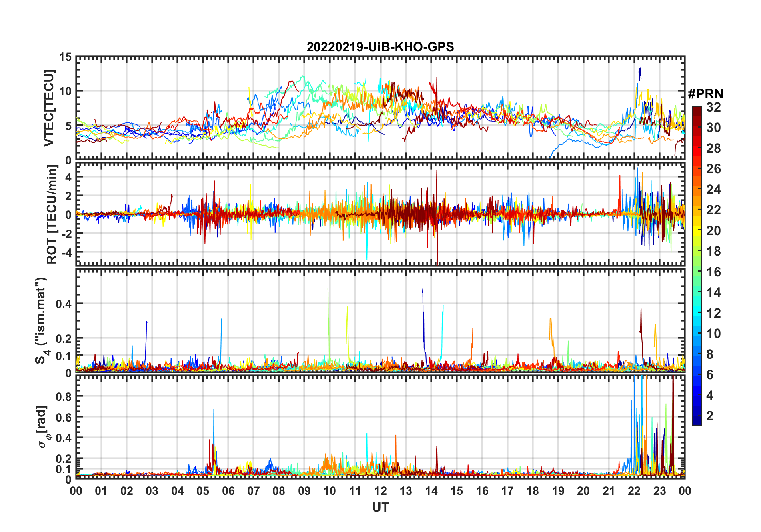Click colorbar tick label 8
The width and height of the screenshot is (761, 532).
710,354
